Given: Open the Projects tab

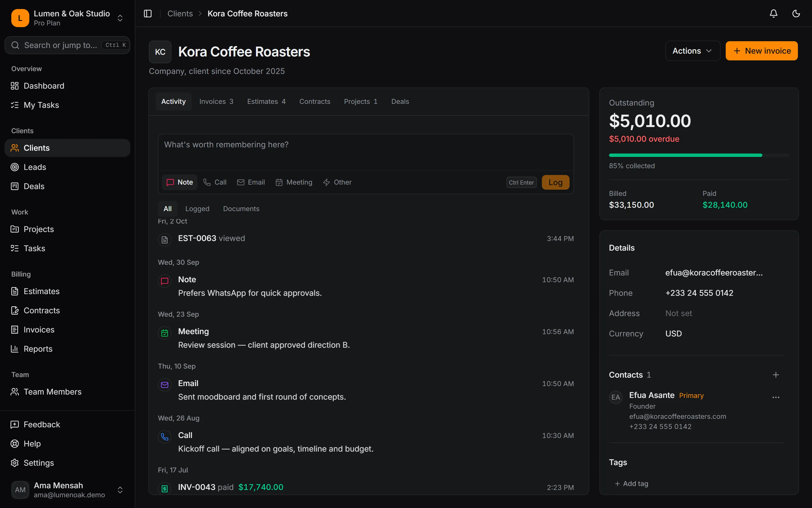Looking at the screenshot, I should [x=361, y=102].
